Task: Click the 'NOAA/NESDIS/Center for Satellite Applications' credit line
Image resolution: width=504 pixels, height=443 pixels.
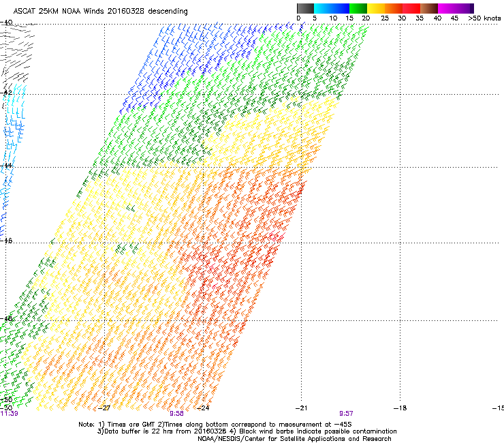Action: click(294, 439)
